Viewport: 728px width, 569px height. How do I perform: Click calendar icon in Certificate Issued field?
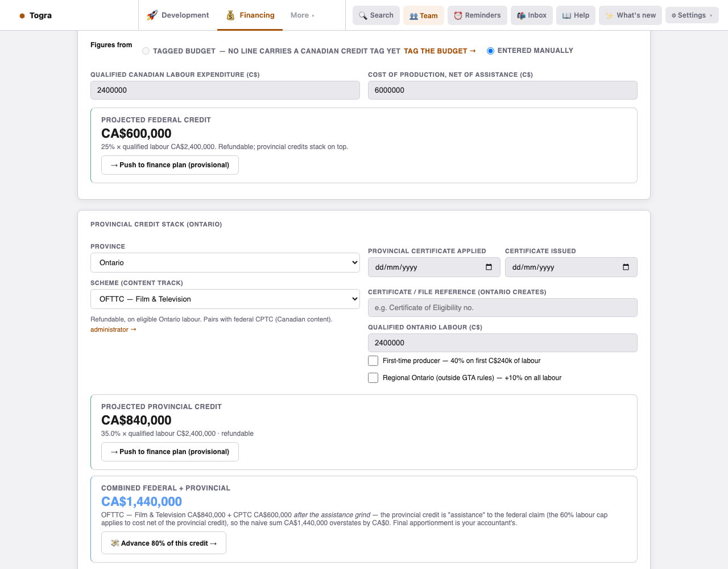pyautogui.click(x=626, y=267)
